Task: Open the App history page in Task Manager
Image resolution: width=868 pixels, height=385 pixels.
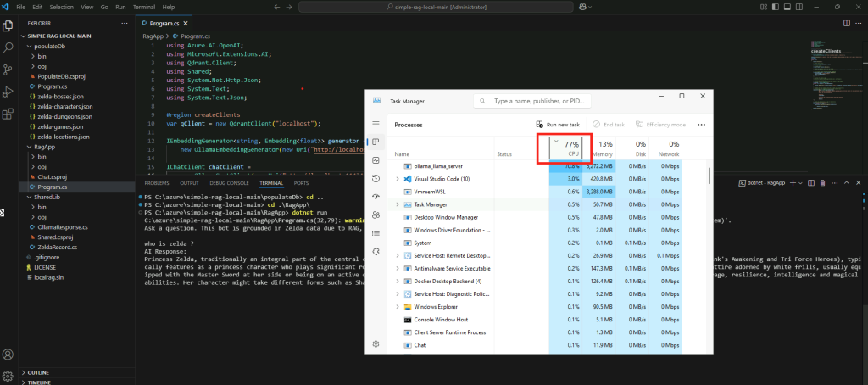Action: click(x=376, y=178)
